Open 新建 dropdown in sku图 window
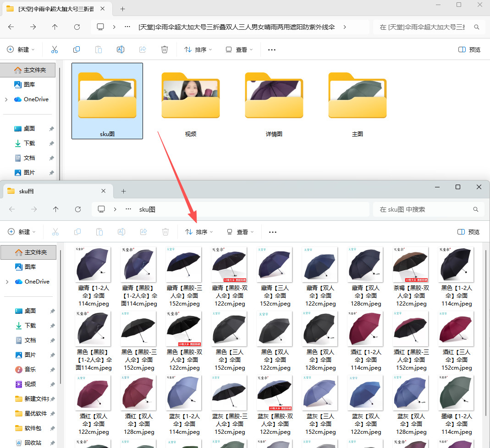Viewport: 490px width, 448px height. (x=22, y=232)
